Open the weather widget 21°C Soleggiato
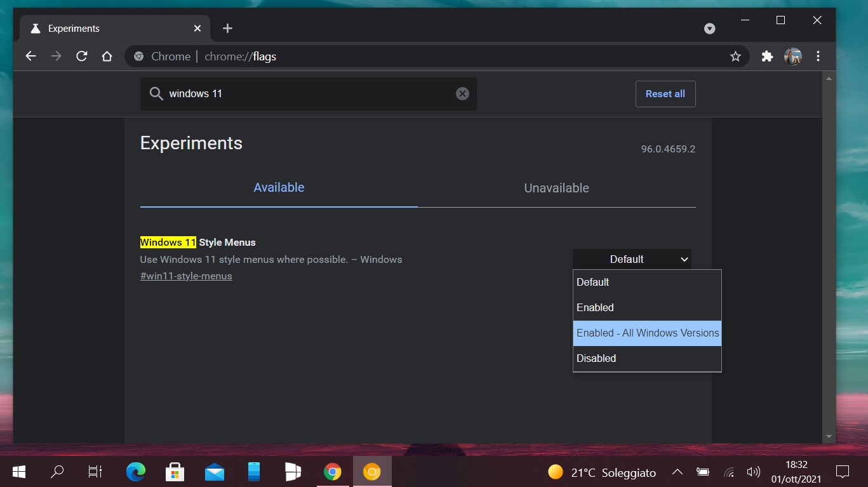The height and width of the screenshot is (487, 868). 602,472
